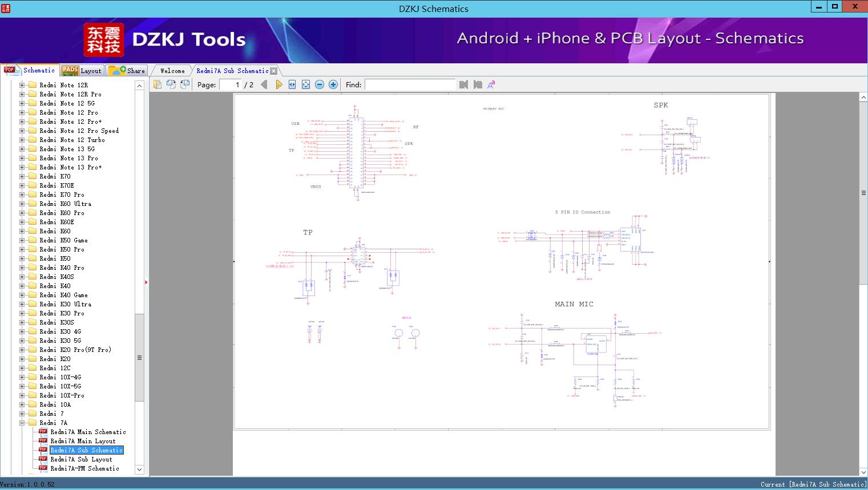
Task: Close the Redmi7A Sub Schematic tab
Action: pos(274,70)
